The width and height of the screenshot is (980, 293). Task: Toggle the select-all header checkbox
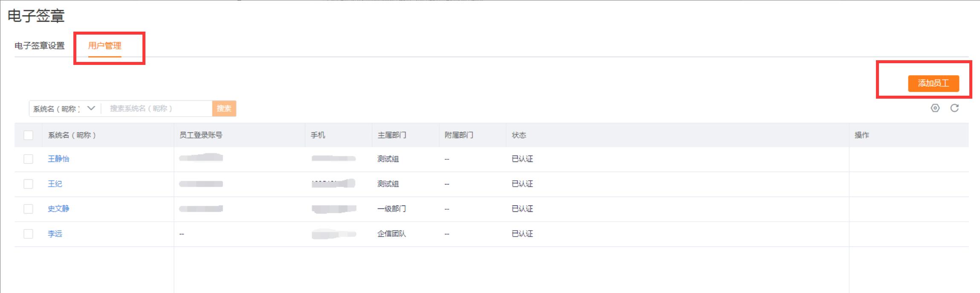tap(29, 135)
